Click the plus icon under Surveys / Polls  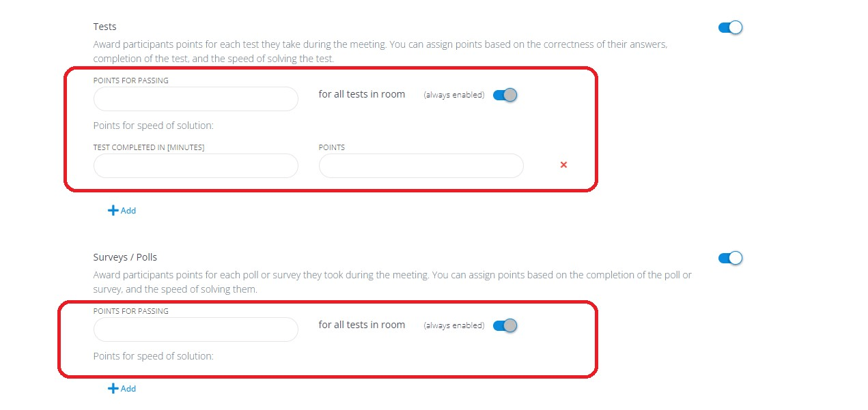113,389
